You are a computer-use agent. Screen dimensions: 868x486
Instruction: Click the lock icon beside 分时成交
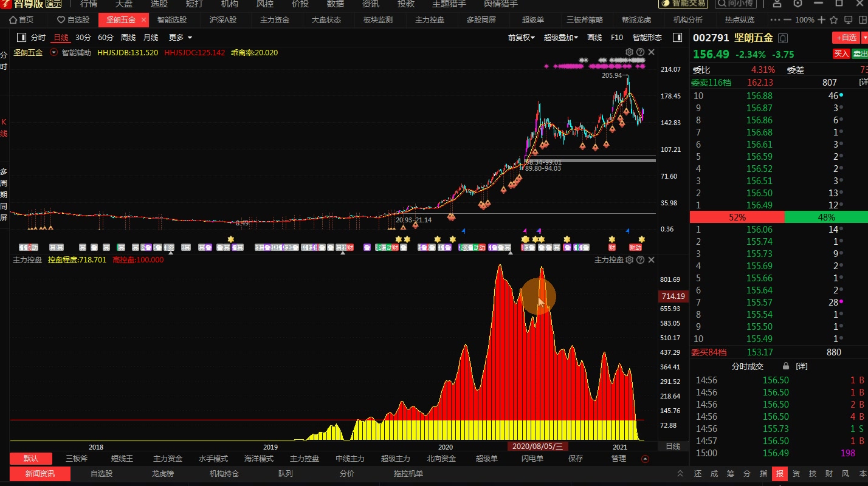tap(786, 366)
